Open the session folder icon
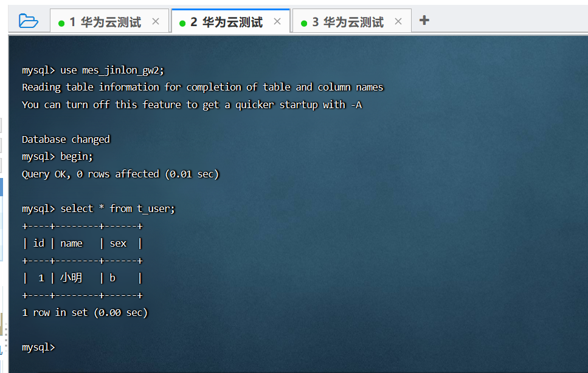This screenshot has height=373, width=588. click(28, 21)
